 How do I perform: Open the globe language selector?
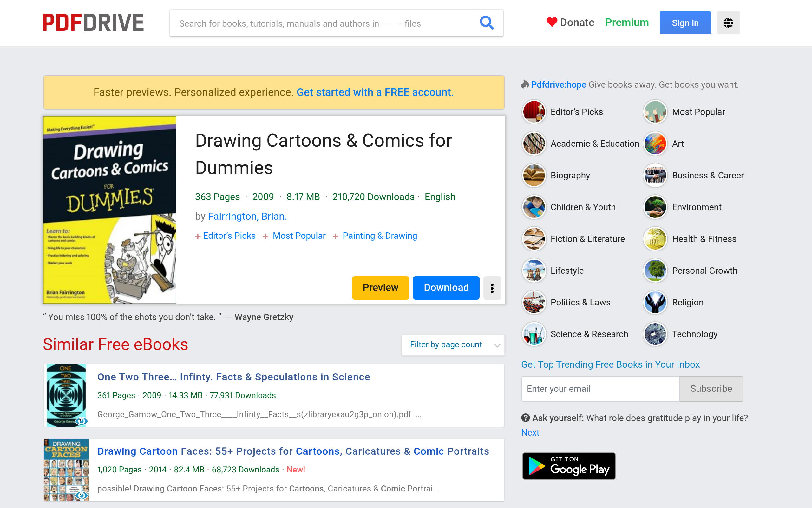click(728, 23)
